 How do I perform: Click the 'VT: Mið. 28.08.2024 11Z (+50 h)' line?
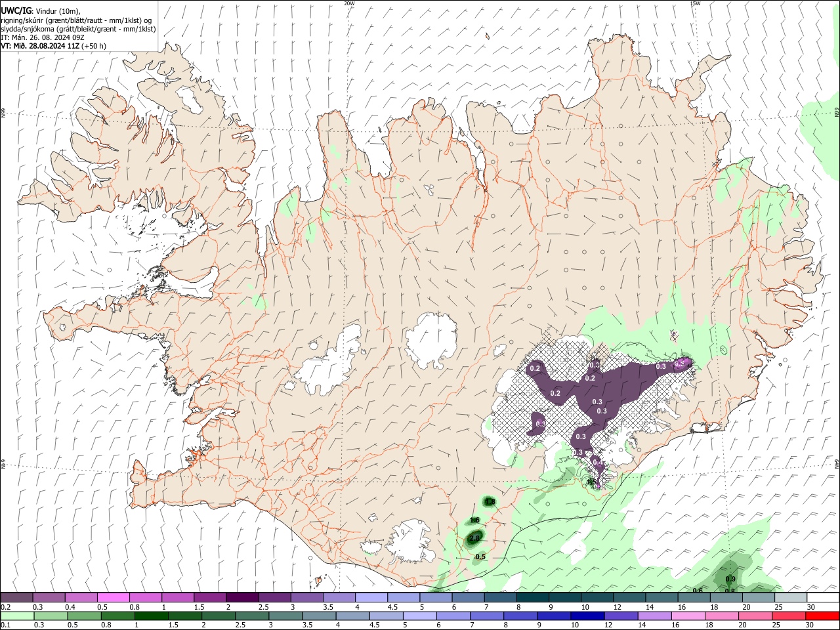53,46
